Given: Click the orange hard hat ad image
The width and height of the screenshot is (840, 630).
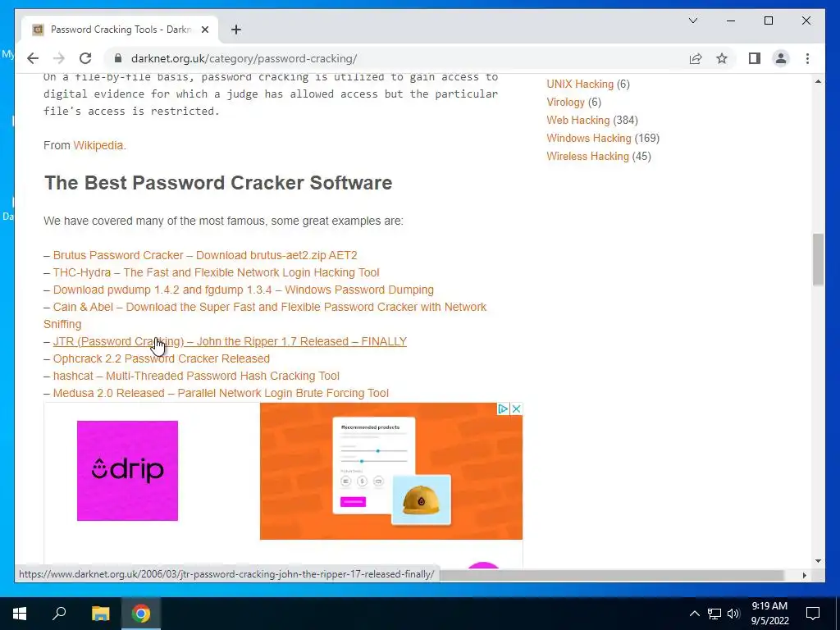Looking at the screenshot, I should [421, 500].
